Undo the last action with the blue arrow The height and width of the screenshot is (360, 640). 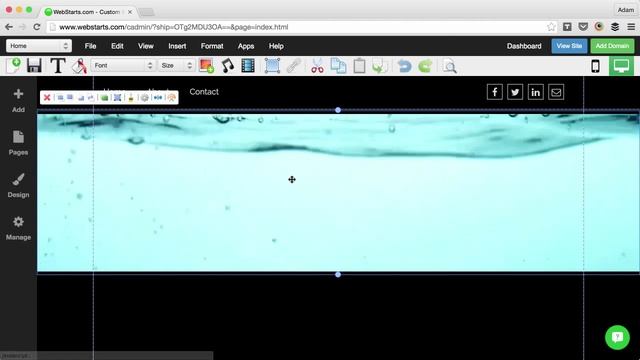[404, 66]
